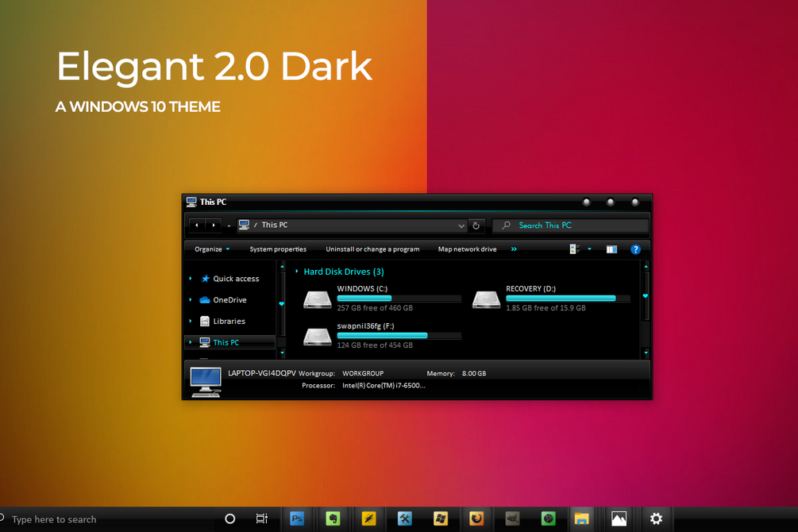Expand the OneDrive tree arrow

point(191,300)
